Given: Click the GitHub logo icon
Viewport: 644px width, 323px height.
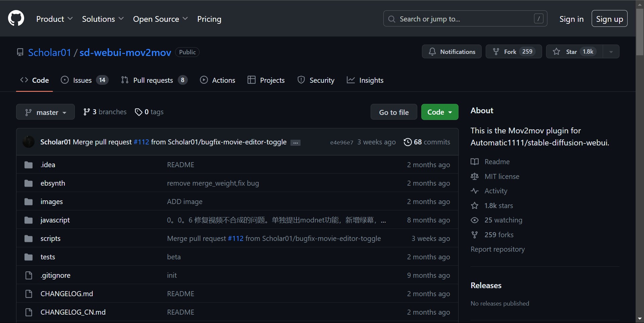Looking at the screenshot, I should click(x=16, y=18).
